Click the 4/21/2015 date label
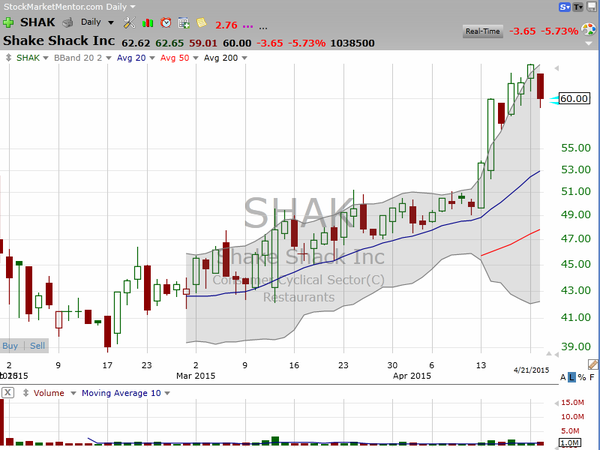 pyautogui.click(x=531, y=370)
